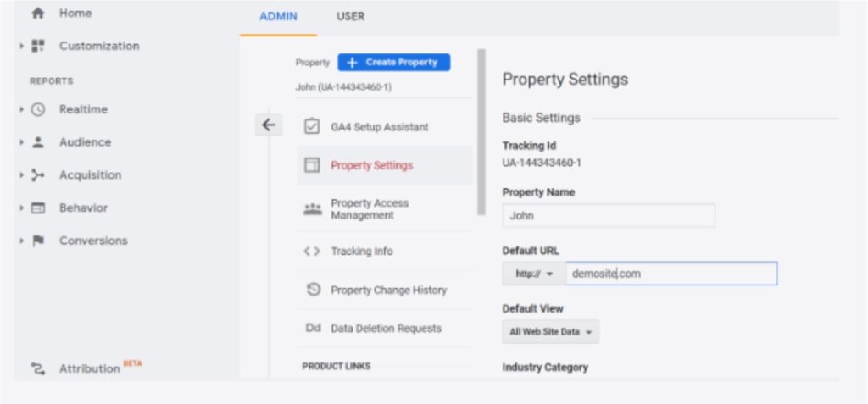868x404 pixels.
Task: Expand the Realtime reports arrow
Action: click(21, 109)
